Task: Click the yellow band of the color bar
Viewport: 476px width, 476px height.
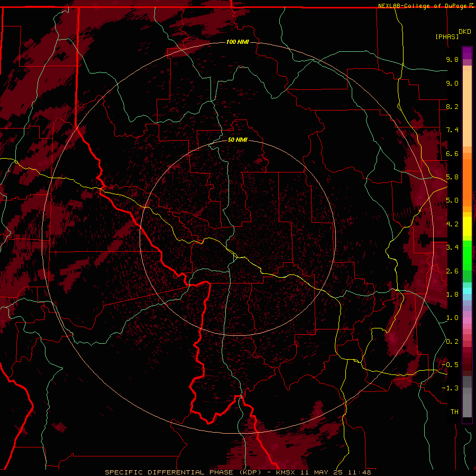Action: pyautogui.click(x=467, y=226)
